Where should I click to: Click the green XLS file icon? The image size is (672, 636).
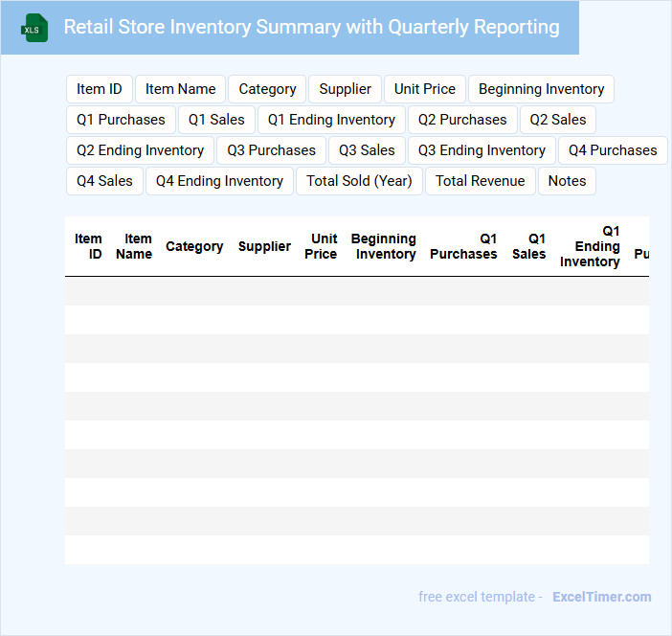[34, 28]
